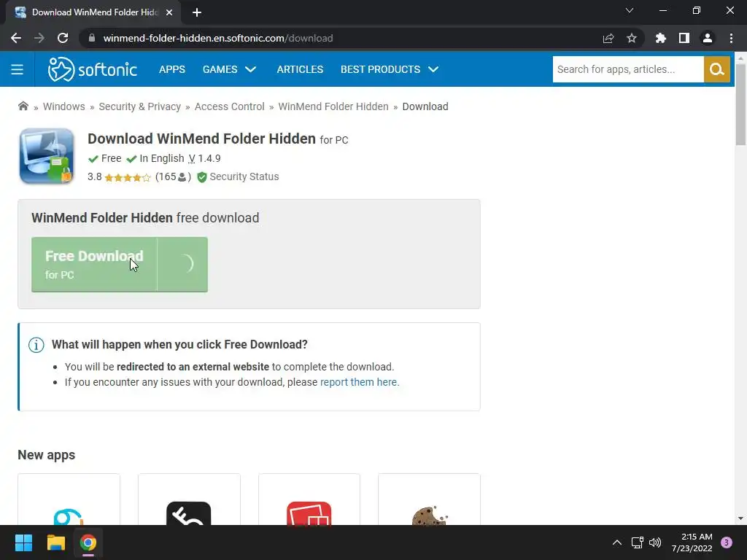Click the Softonic logo

pyautogui.click(x=93, y=69)
